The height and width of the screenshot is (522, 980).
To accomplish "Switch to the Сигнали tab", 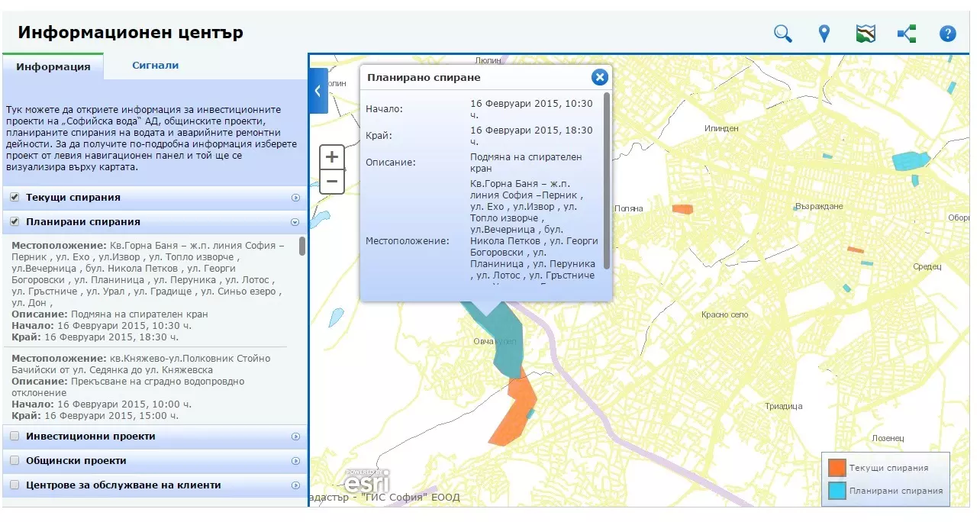I will click(155, 66).
